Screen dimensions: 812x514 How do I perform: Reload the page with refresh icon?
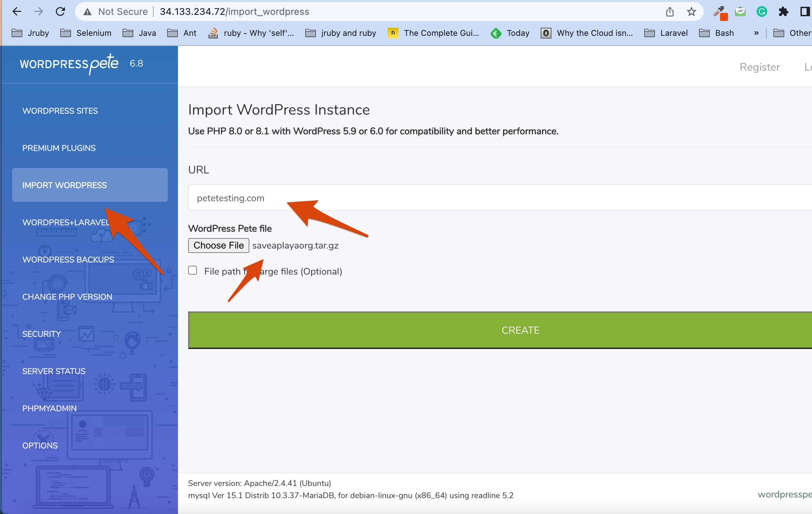(x=60, y=12)
